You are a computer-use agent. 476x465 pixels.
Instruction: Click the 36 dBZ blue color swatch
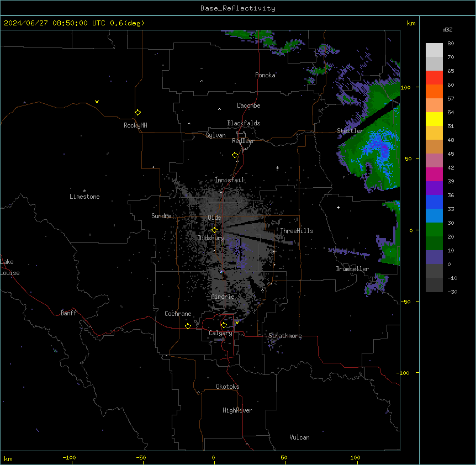coord(434,202)
